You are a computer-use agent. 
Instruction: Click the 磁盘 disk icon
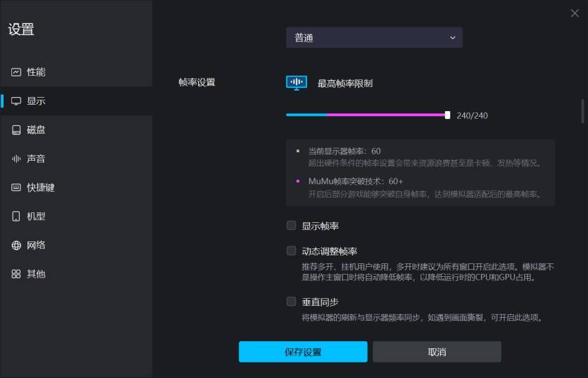[x=16, y=130]
